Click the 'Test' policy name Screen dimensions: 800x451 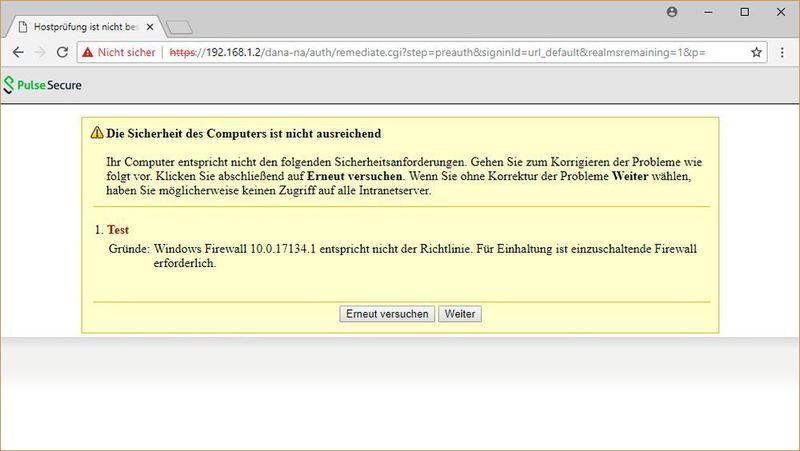[x=118, y=230]
